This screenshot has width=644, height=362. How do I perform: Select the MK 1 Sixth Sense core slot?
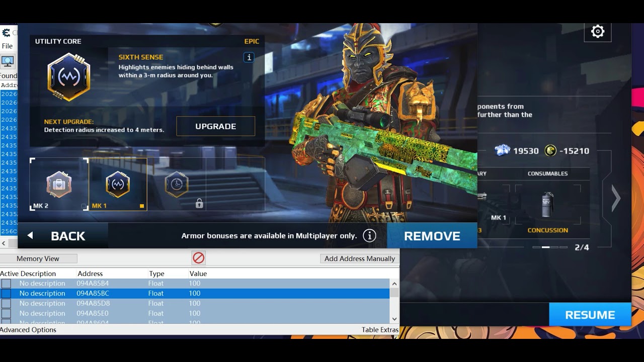pyautogui.click(x=118, y=184)
